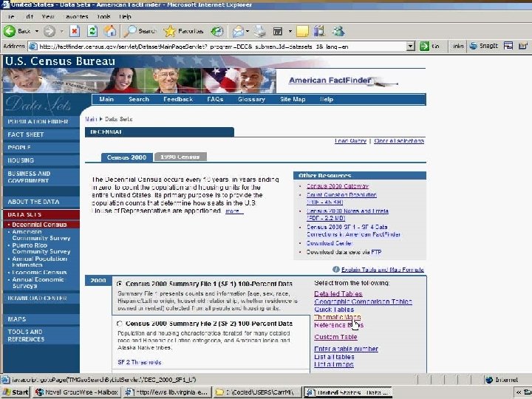This screenshot has width=532, height=399.
Task: Select Summary File 1 radio button
Action: [120, 284]
